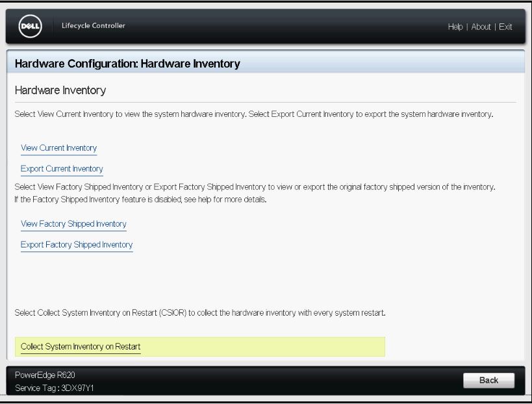Select Export Current Inventory link

62,169
